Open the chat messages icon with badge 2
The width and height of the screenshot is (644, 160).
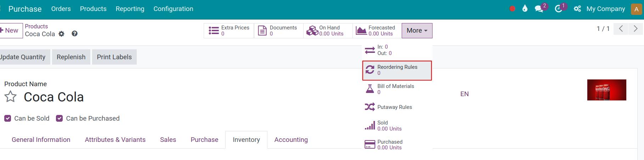click(x=539, y=9)
